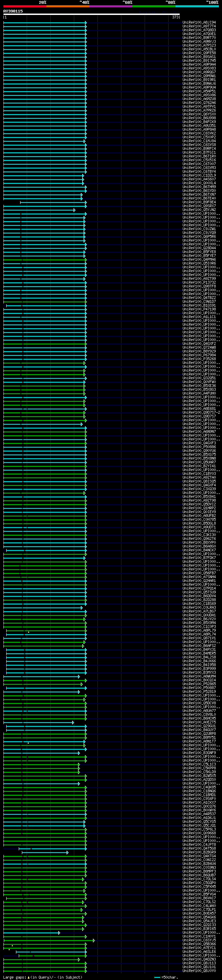Viewport: 222px width, 980px height.
Task: Click the cyan ~100% identity legend bar
Action: (197, 6)
